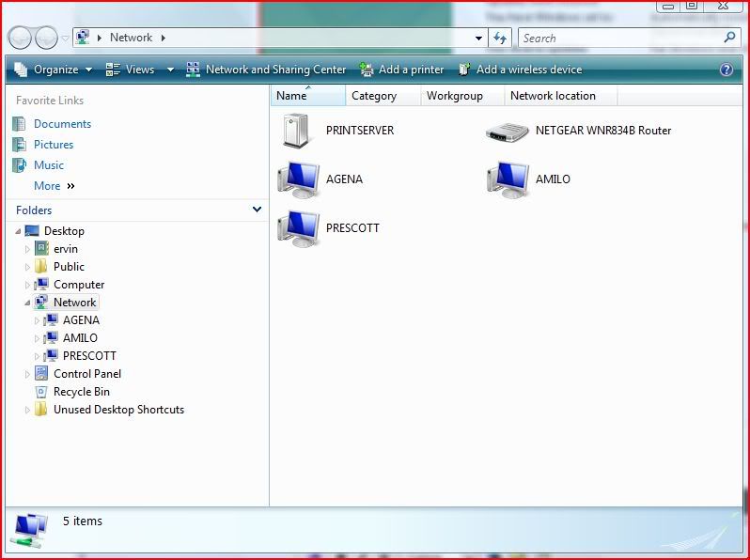Click the network icon in details pane
The height and width of the screenshot is (560, 750).
[x=30, y=530]
